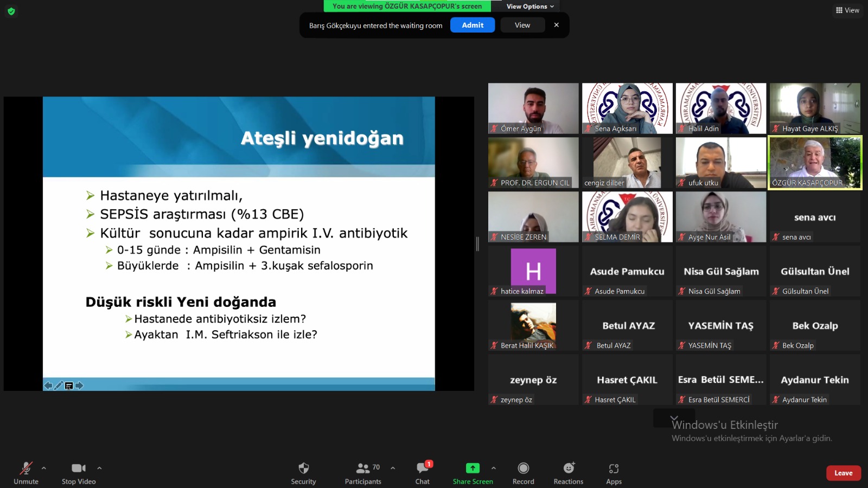Open the Chat panel

coord(422,468)
